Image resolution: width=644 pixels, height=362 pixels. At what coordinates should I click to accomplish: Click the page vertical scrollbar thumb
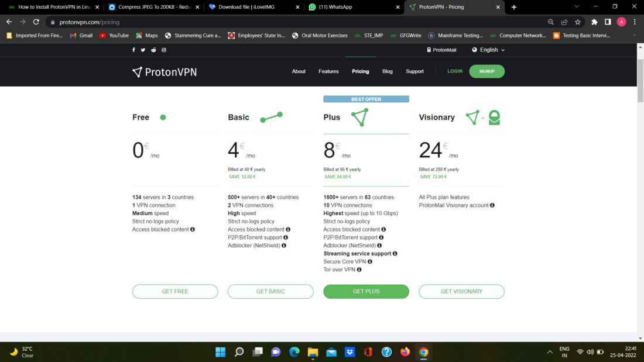[x=640, y=81]
